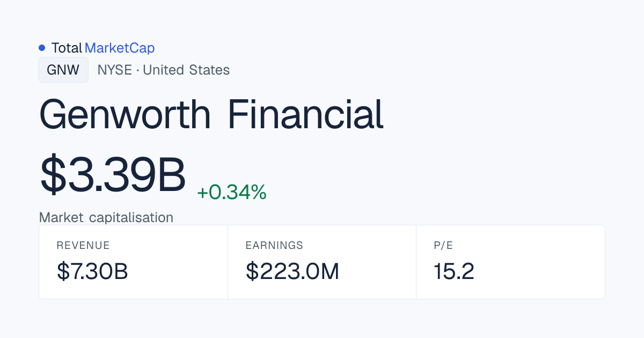Click the REVENUE label
Image resolution: width=644 pixels, height=338 pixels.
[x=83, y=245]
